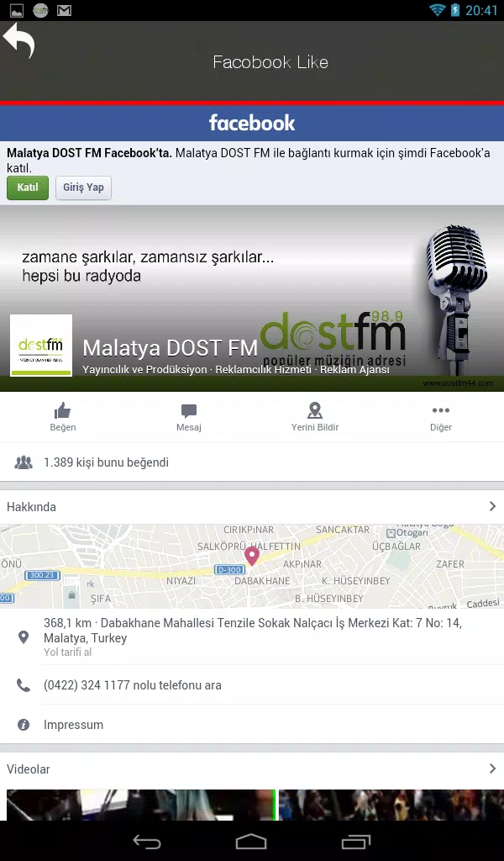Image resolution: width=504 pixels, height=861 pixels.
Task: Tap the Impressum info icon
Action: click(23, 725)
